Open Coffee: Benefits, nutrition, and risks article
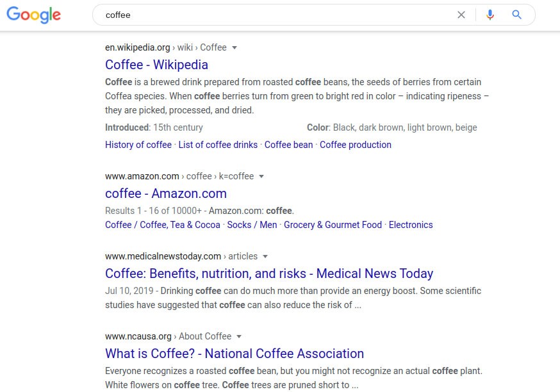The image size is (560, 392). pos(269,274)
